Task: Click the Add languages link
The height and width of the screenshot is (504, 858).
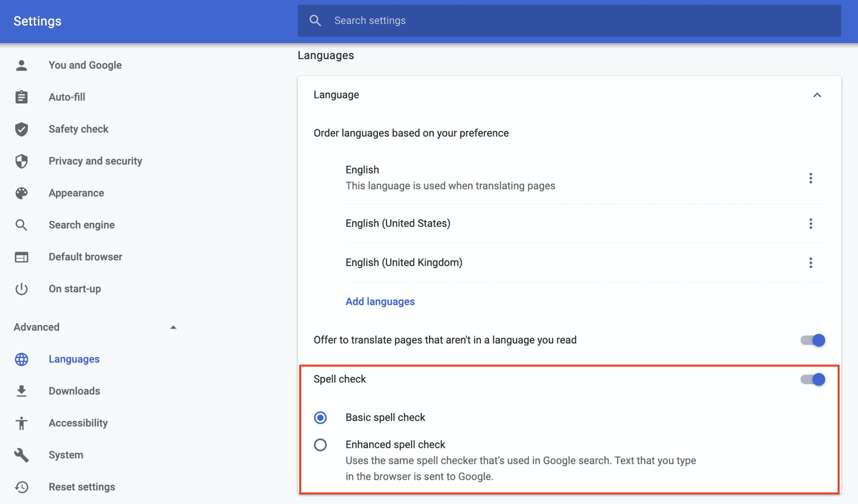Action: [380, 302]
